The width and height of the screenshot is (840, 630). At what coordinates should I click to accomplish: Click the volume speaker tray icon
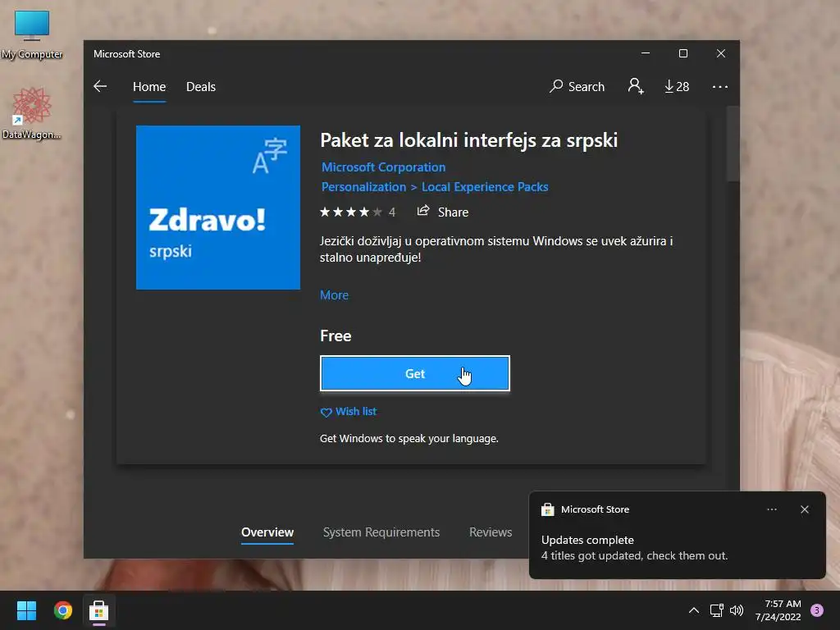click(x=737, y=610)
